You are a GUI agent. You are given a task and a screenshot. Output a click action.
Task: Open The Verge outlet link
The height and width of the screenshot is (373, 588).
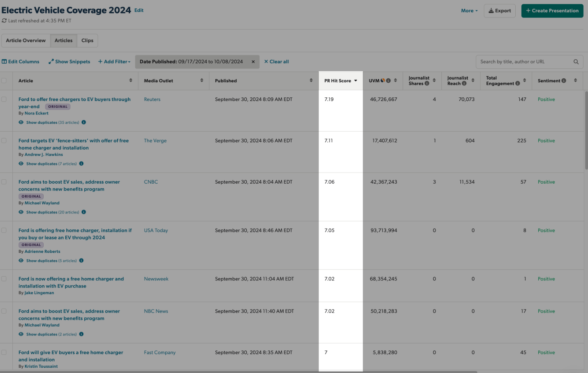pyautogui.click(x=155, y=140)
